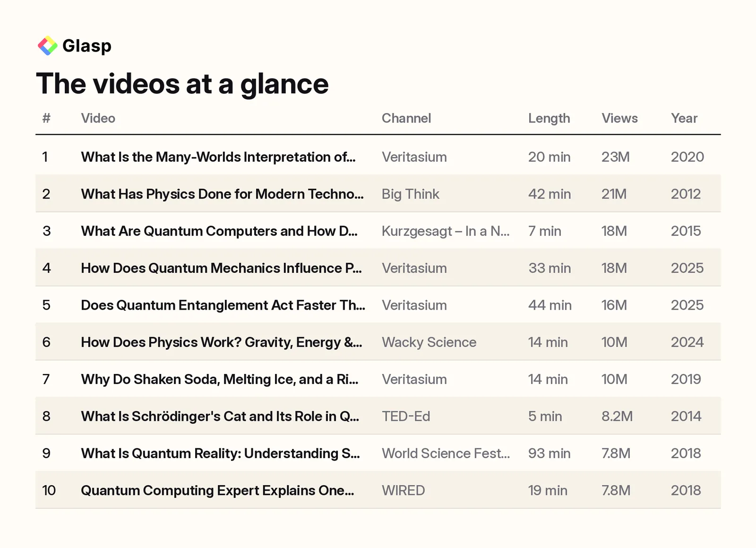Select Veritasium channel in the Quantum Entanglement row

point(414,305)
